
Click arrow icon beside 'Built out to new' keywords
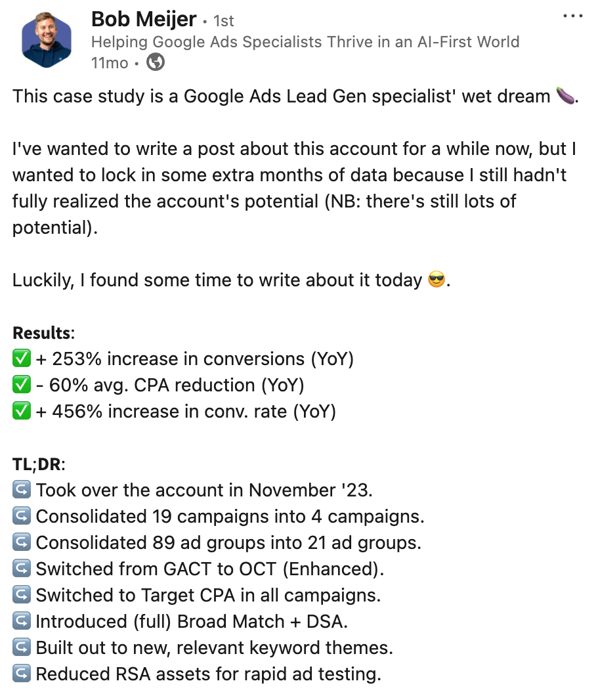[22, 648]
